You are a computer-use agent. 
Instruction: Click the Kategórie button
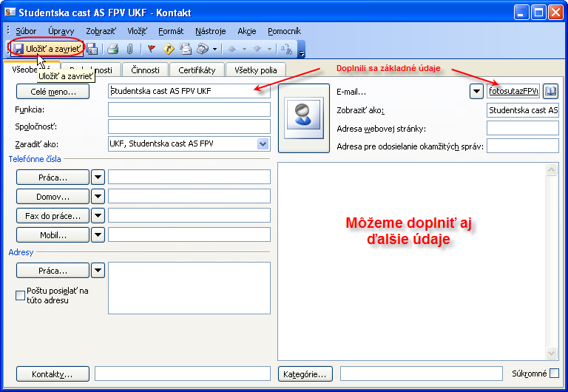pos(305,374)
